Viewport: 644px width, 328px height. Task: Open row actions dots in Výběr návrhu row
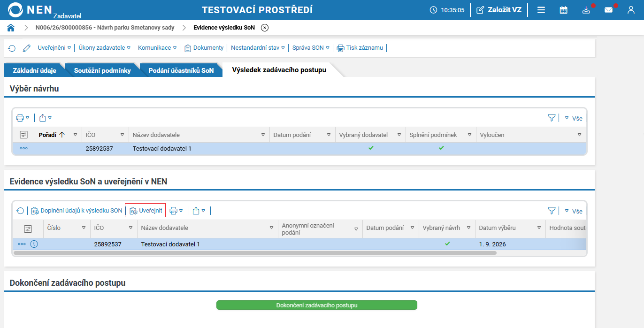pyautogui.click(x=24, y=148)
